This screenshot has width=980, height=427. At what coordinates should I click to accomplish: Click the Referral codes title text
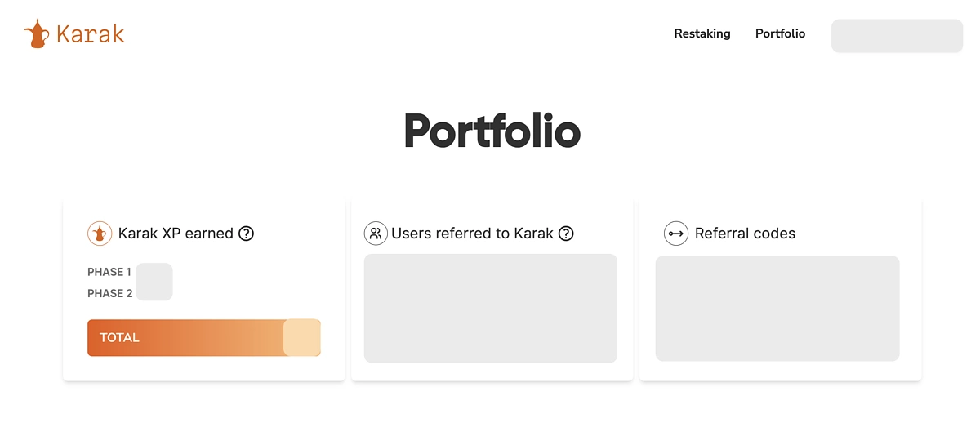point(745,234)
